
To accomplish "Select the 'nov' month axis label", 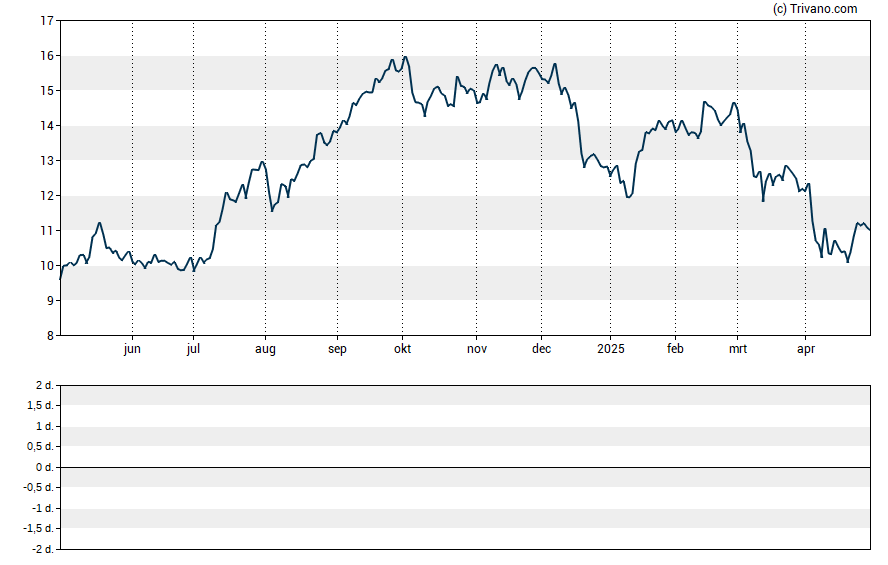I will (477, 349).
